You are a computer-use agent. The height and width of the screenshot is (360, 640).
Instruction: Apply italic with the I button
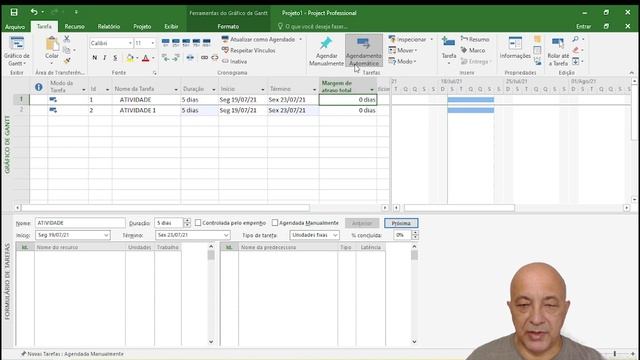tap(105, 58)
